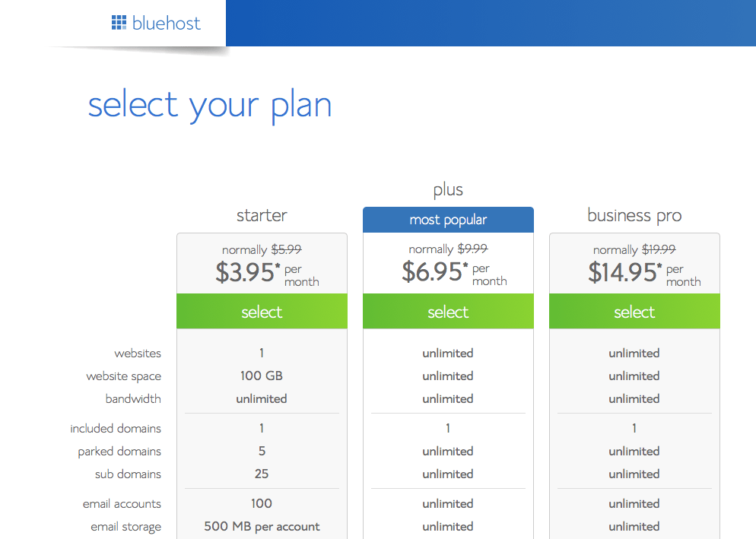Click the parked domains feature label

[x=119, y=452]
